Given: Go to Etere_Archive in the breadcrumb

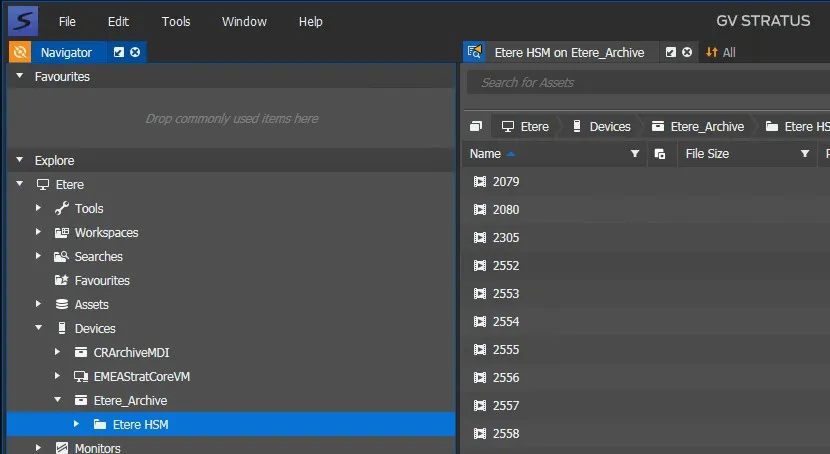Looking at the screenshot, I should click(x=706, y=127).
